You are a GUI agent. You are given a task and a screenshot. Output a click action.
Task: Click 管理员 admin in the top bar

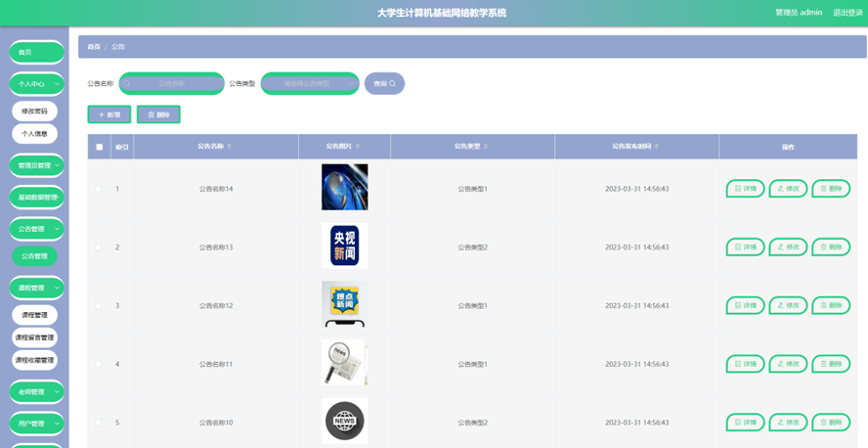pyautogui.click(x=799, y=13)
